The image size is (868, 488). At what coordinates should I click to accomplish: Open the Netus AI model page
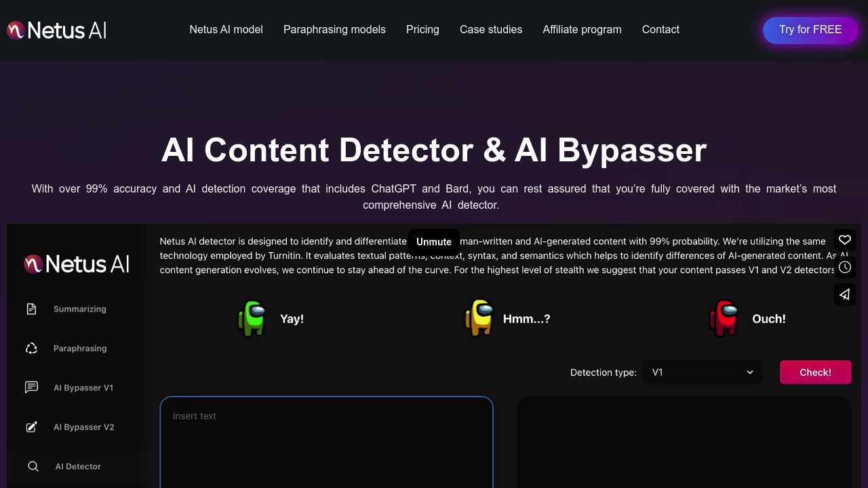coord(226,30)
